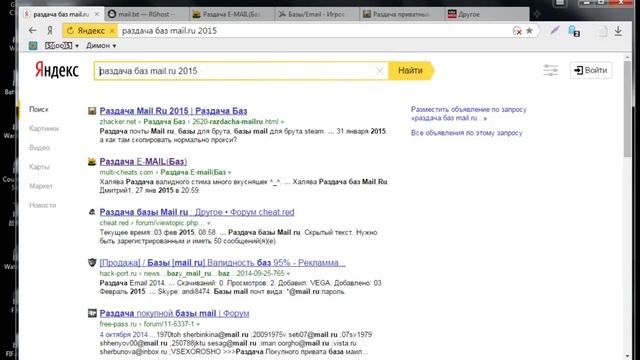
Task: Click Все объявления по этому запросу link
Action: coord(467,133)
